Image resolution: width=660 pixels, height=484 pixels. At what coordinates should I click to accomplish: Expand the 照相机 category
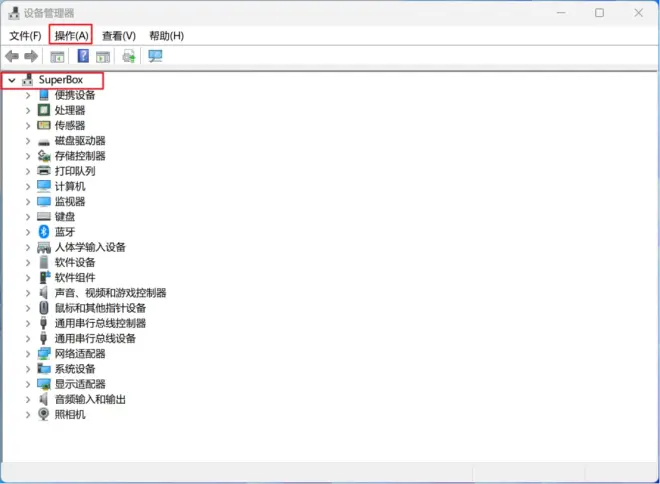[x=28, y=415]
